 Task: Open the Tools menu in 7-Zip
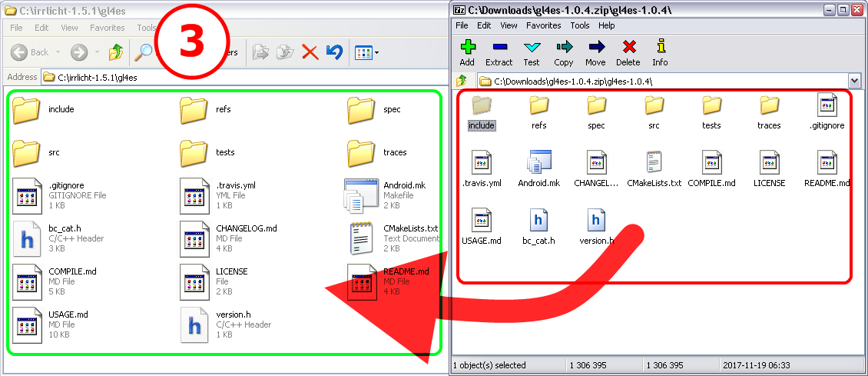click(580, 25)
